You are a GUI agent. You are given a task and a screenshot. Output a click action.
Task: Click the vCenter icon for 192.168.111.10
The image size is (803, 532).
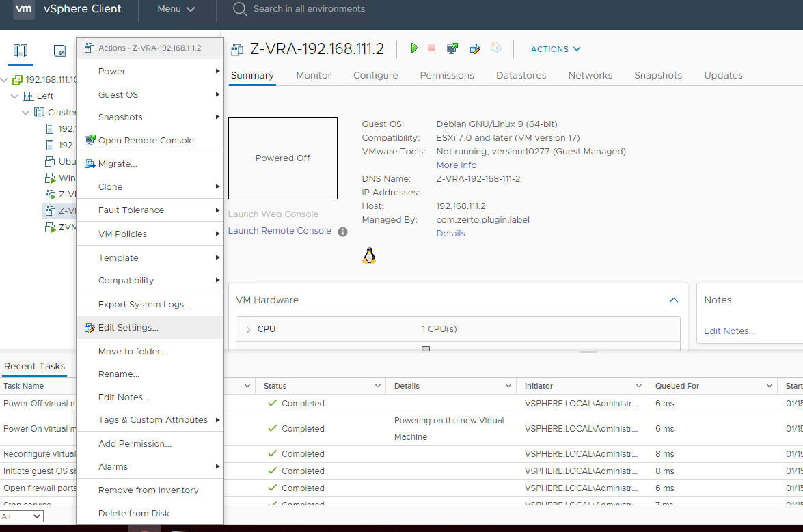tap(17, 80)
